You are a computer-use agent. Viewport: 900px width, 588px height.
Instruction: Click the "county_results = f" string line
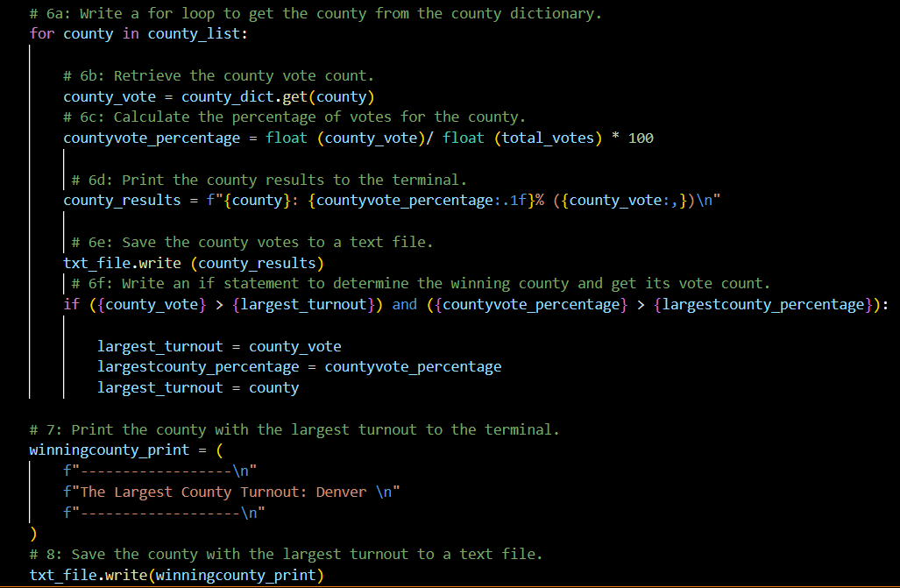click(x=392, y=201)
